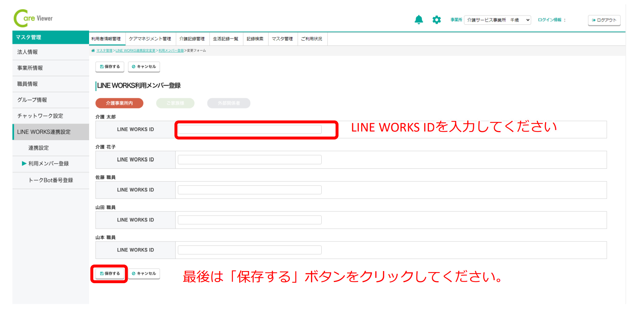Viewport: 644px width, 320px height.
Task: Click the top キャンセル cancel button
Action: click(x=144, y=67)
